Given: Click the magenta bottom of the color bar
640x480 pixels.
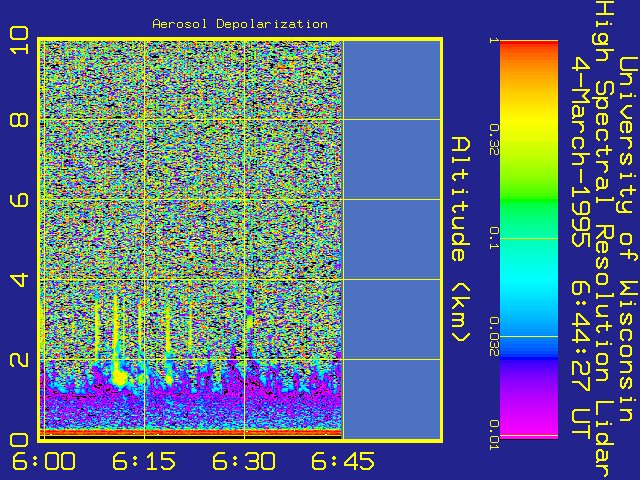Looking at the screenshot, I should tap(529, 424).
